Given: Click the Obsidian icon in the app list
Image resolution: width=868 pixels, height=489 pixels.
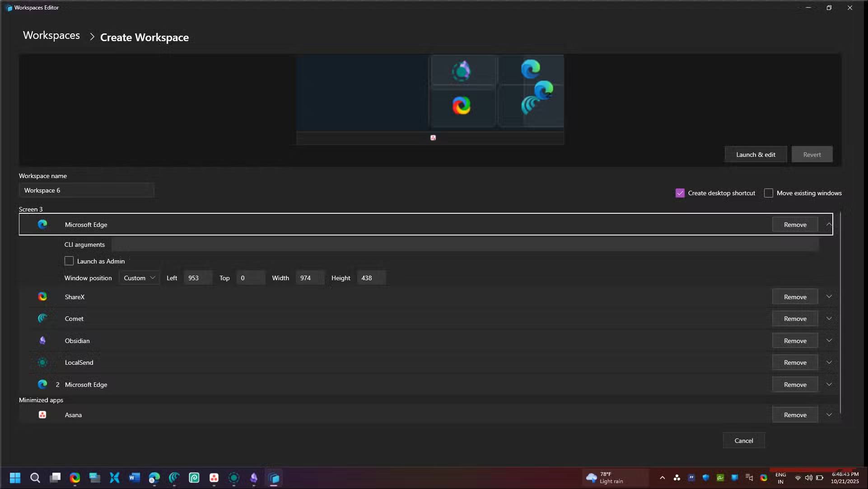Looking at the screenshot, I should click(x=42, y=340).
